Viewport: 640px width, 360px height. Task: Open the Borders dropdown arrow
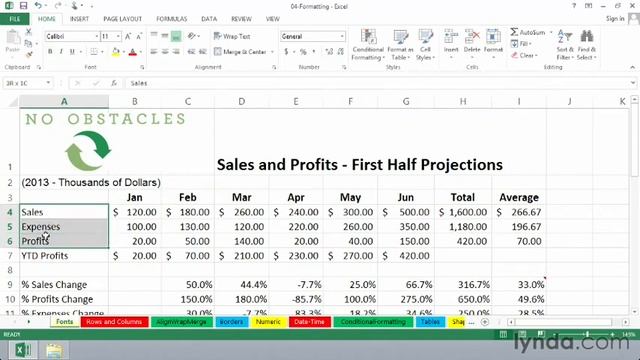click(x=102, y=52)
